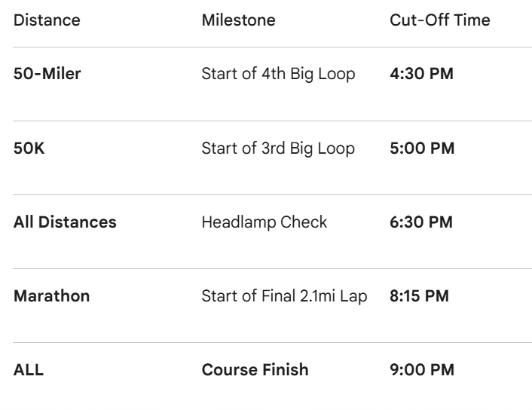Click the Cut-Off Time column header
The width and height of the screenshot is (532, 410).
click(x=439, y=20)
